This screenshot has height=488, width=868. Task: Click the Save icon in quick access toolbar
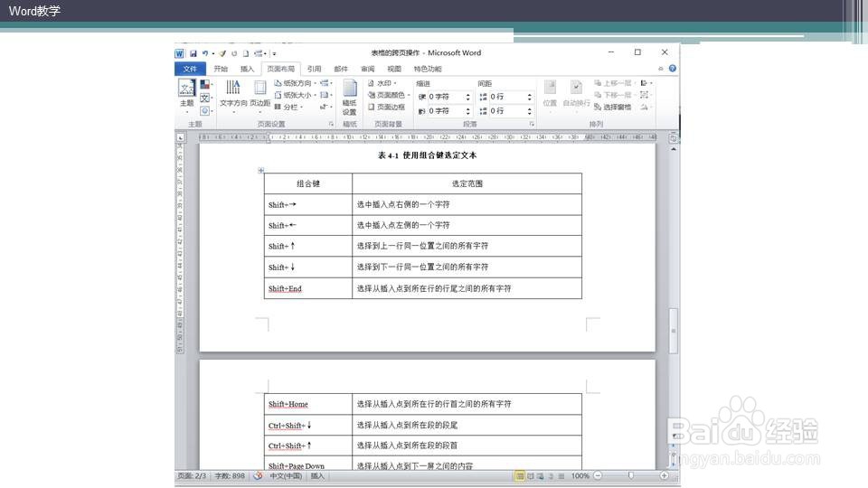pyautogui.click(x=193, y=53)
